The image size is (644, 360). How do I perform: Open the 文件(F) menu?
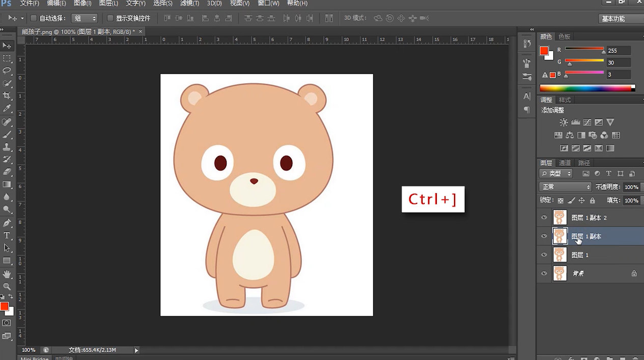coord(29,3)
